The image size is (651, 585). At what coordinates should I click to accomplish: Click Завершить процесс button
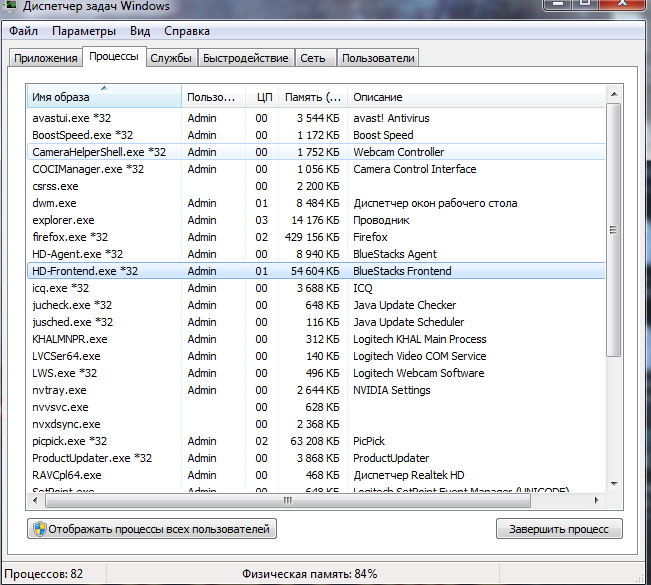(x=559, y=529)
